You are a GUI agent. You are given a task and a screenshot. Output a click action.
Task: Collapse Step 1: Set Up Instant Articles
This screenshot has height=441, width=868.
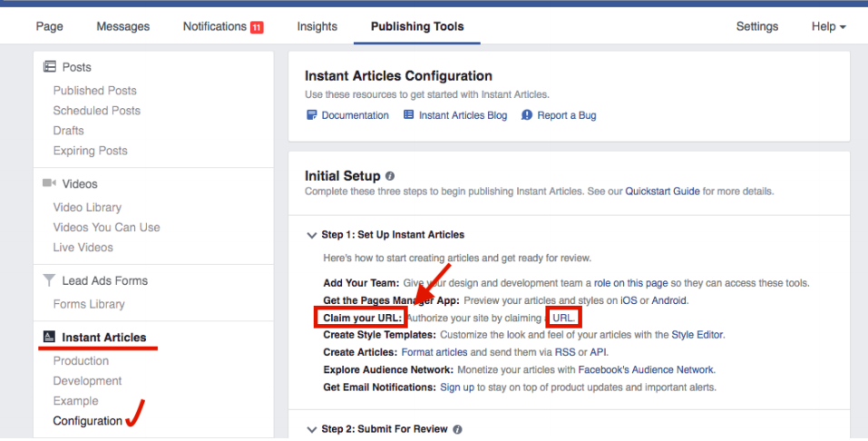pos(312,235)
